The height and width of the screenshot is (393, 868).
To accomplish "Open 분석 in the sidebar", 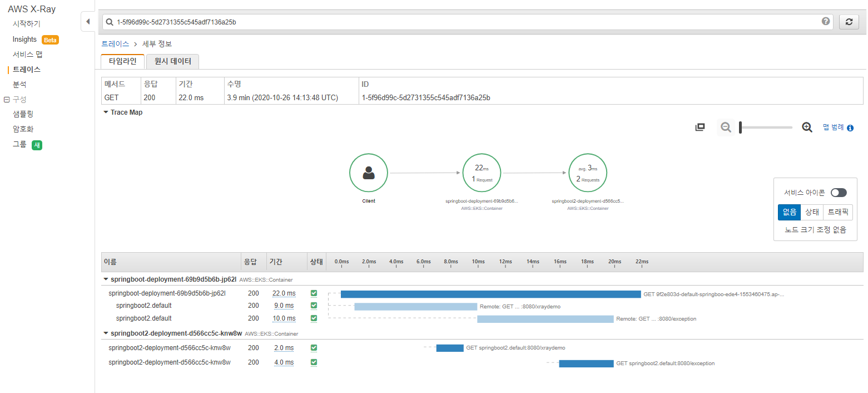I will [x=19, y=85].
